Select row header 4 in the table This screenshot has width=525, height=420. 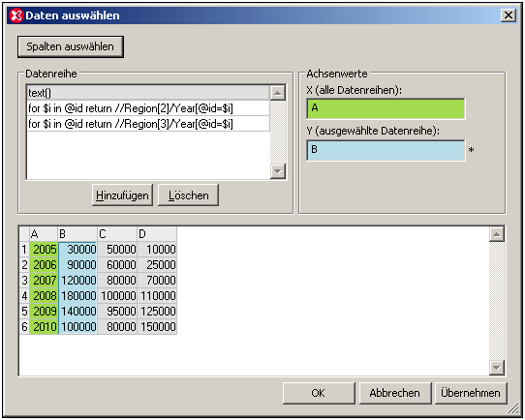click(x=24, y=295)
